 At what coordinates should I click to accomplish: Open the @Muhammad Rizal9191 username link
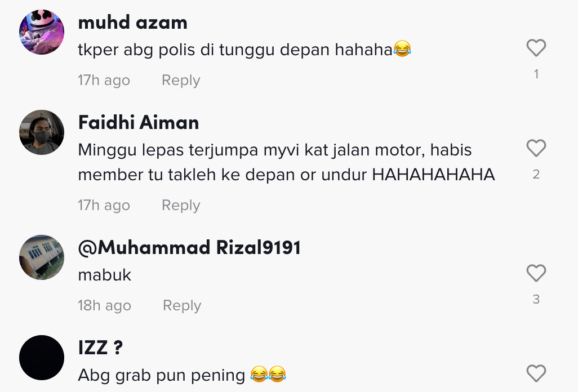click(x=189, y=247)
